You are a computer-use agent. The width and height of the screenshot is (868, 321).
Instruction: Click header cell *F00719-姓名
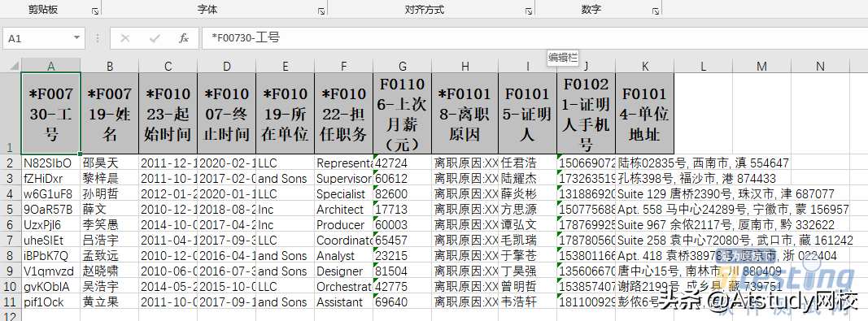point(110,114)
